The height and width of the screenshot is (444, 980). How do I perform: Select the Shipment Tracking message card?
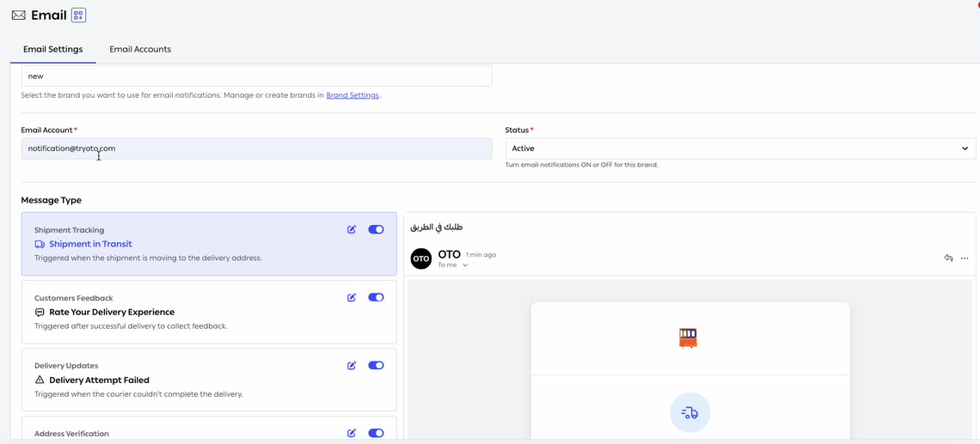210,244
